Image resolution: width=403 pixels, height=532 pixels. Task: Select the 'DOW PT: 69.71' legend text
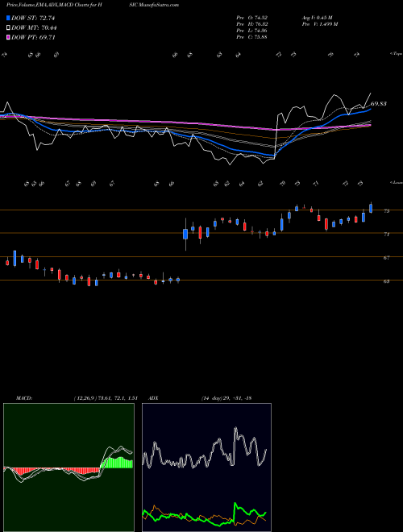33,37
